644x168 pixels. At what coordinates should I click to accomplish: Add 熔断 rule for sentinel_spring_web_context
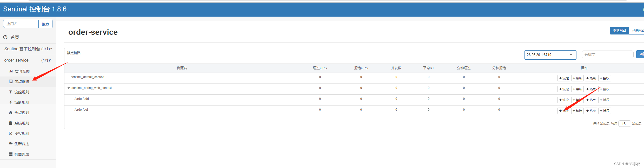tap(577, 89)
